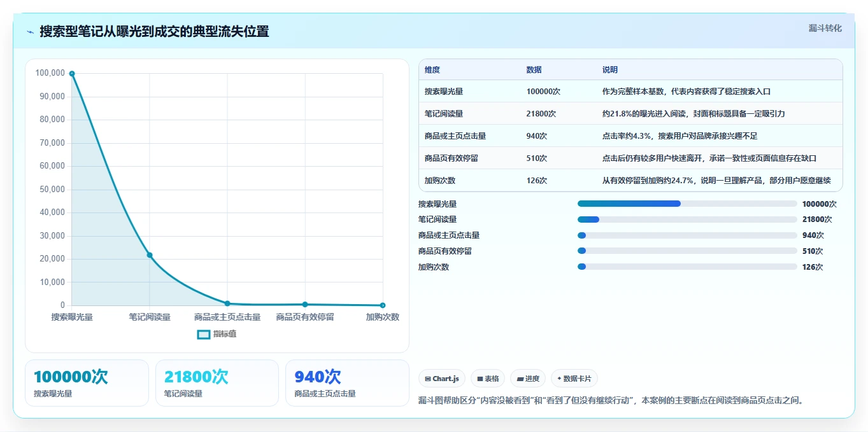This screenshot has height=432, width=868.
Task: Click the 510次 table cell
Action: point(537,158)
